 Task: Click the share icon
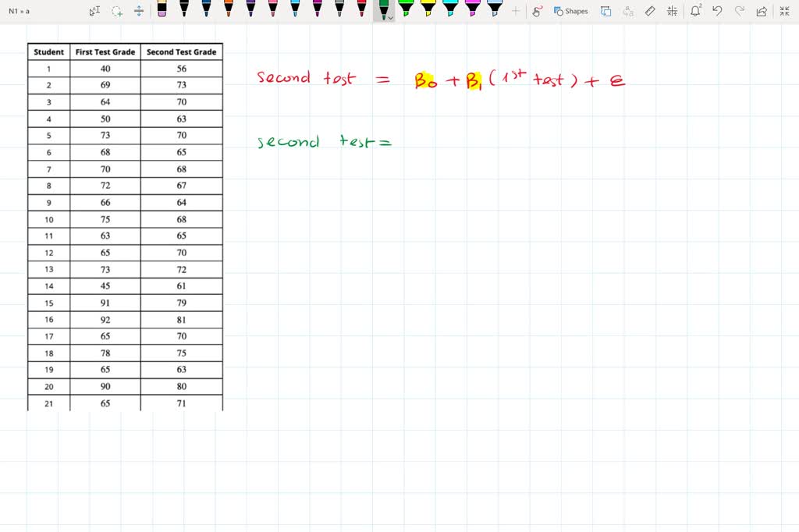[762, 12]
